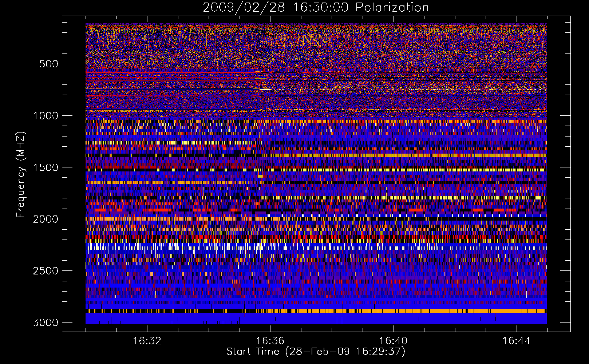Click the solid blue band near 3000 MHz

coord(316,319)
